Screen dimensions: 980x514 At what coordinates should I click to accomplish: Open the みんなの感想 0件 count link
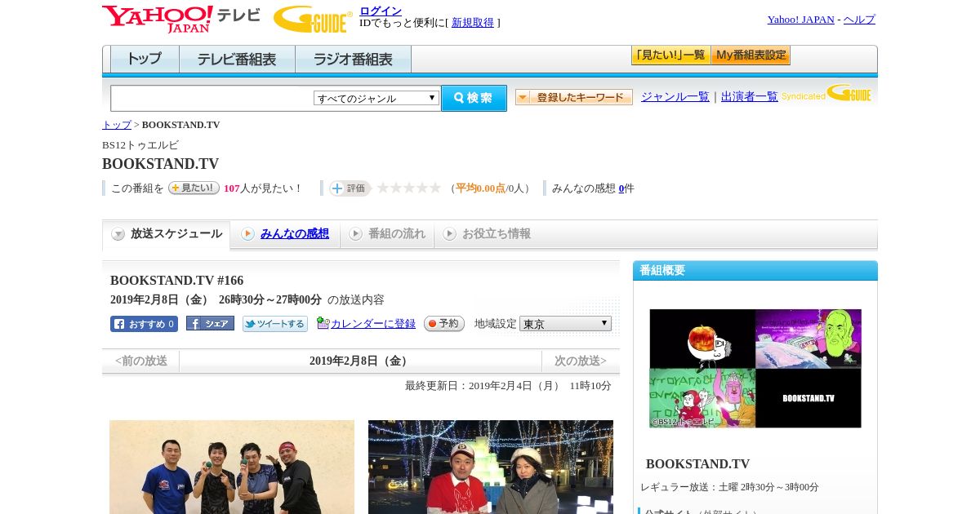click(621, 188)
